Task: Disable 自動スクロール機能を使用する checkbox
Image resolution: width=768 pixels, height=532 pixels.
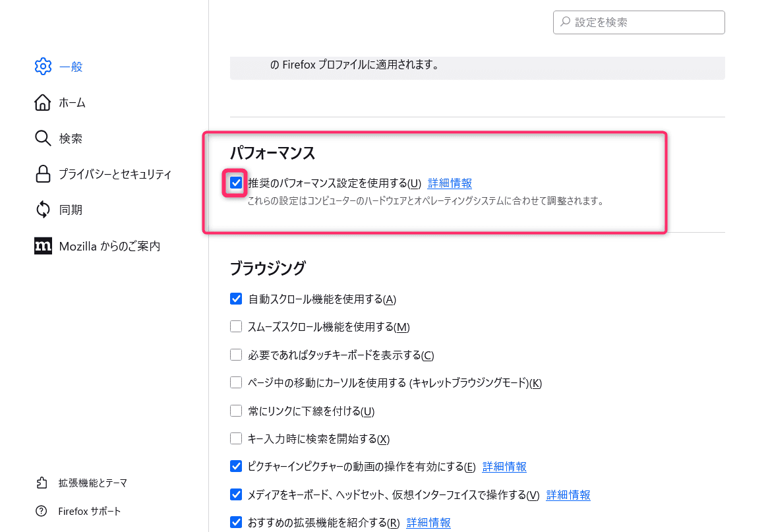Action: (236, 299)
